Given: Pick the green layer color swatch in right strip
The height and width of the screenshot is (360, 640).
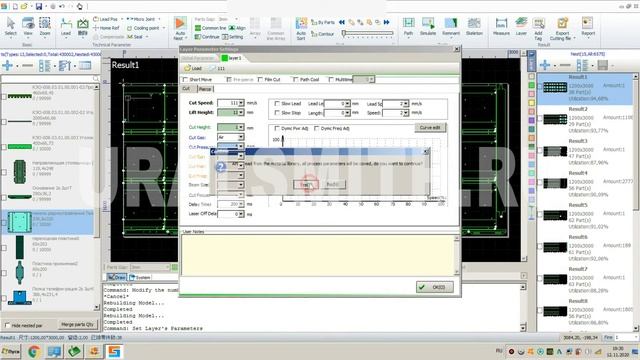Looking at the screenshot, I should (531, 85).
